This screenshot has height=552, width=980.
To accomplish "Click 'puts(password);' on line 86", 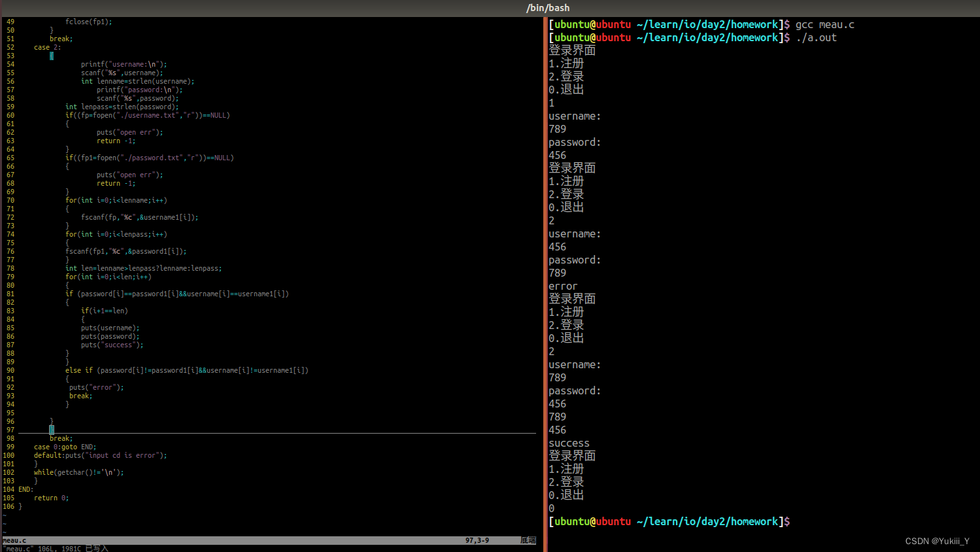I will (x=110, y=336).
